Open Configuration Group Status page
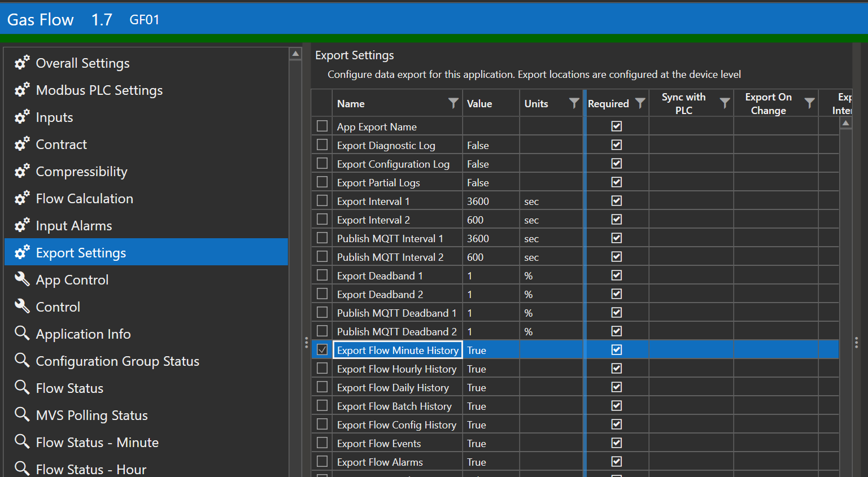 (117, 361)
